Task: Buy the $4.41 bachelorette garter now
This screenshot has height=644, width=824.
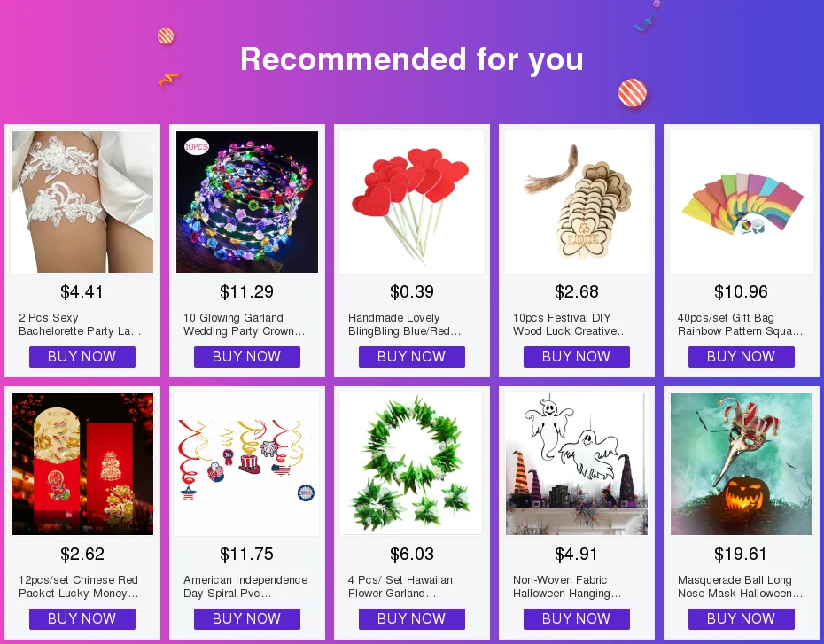Action: (82, 357)
